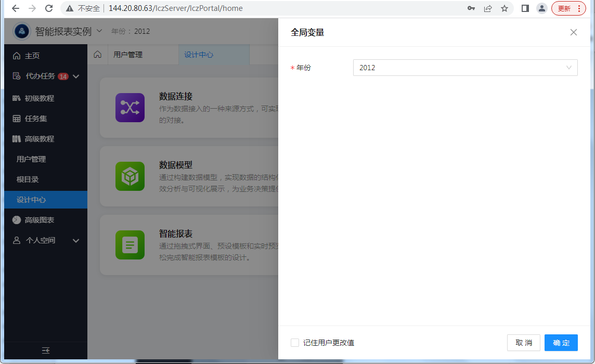
Task: Click the green 智能报表 document icon
Action: point(130,244)
